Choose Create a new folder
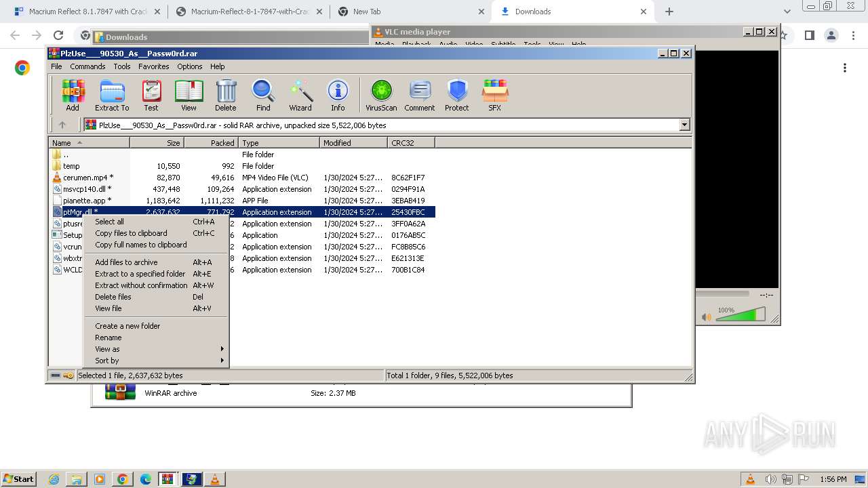 156,326
